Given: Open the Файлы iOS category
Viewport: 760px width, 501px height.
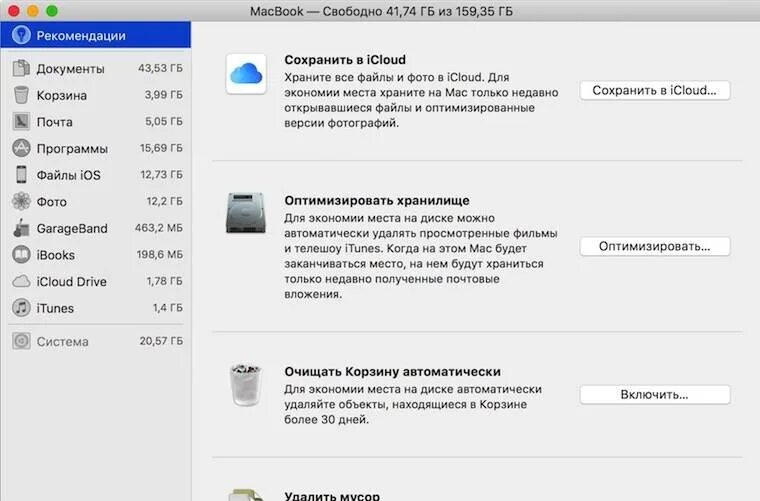Looking at the screenshot, I should pyautogui.click(x=96, y=174).
